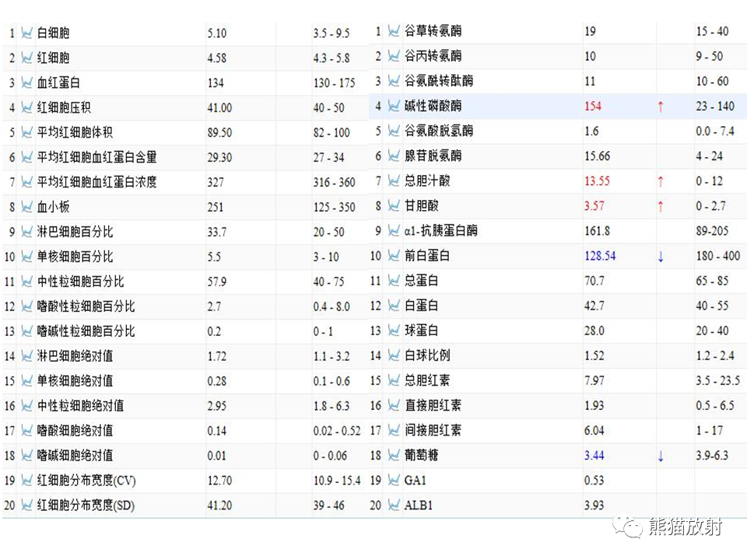The height and width of the screenshot is (560, 747).
Task: Click reference range 125 - 350
Action: coord(334,207)
